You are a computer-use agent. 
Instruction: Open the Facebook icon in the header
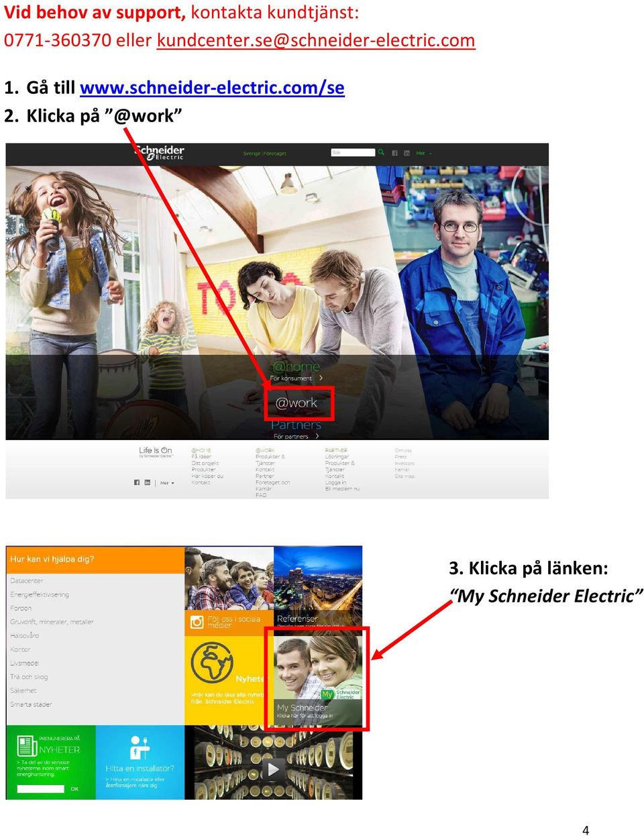(x=394, y=153)
